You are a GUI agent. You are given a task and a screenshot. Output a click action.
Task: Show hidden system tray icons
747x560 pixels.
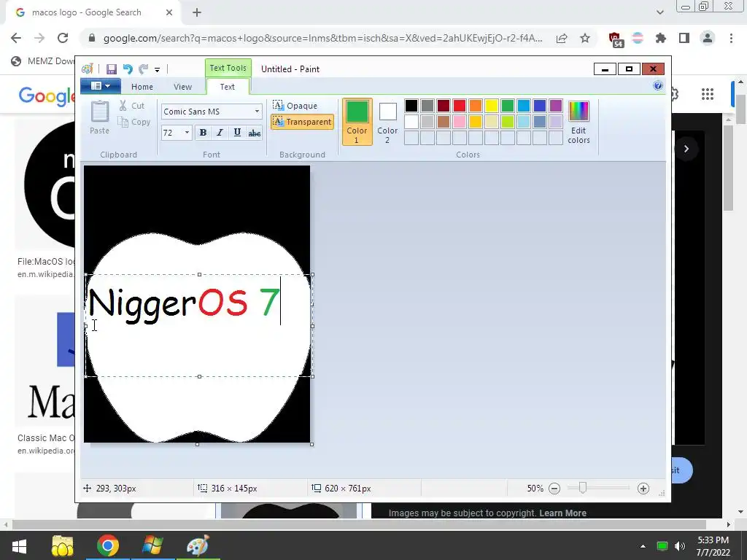click(x=643, y=546)
